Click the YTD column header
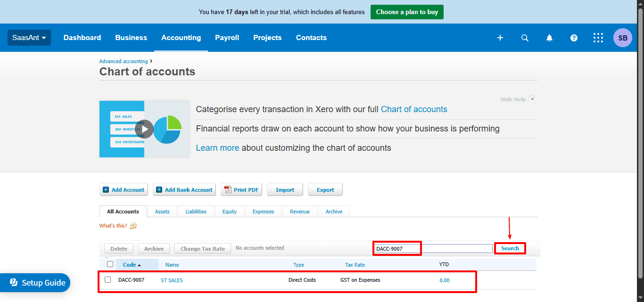The width and height of the screenshot is (644, 302). (x=444, y=264)
